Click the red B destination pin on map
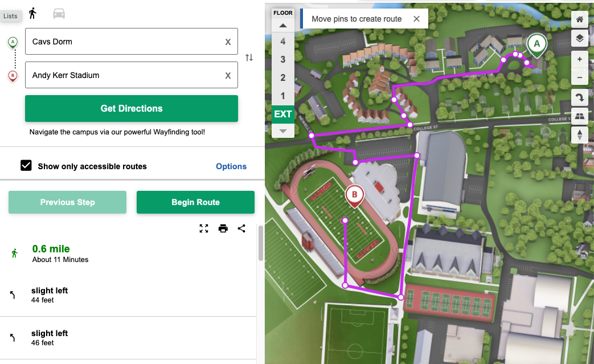 pos(355,196)
